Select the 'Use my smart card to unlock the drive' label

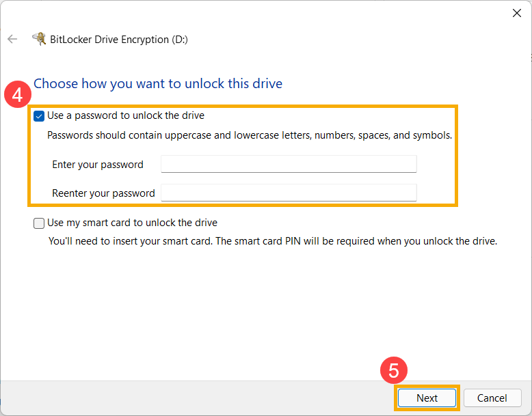(x=133, y=223)
